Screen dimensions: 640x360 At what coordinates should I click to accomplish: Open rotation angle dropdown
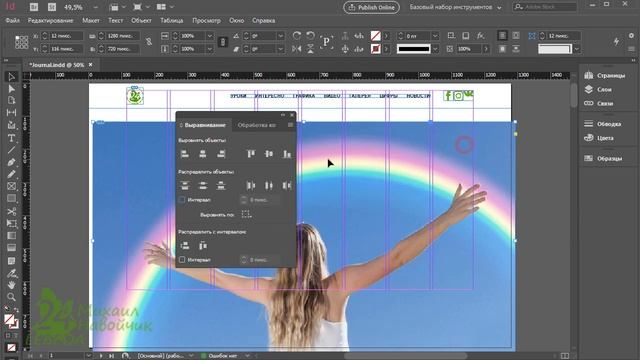coord(280,36)
